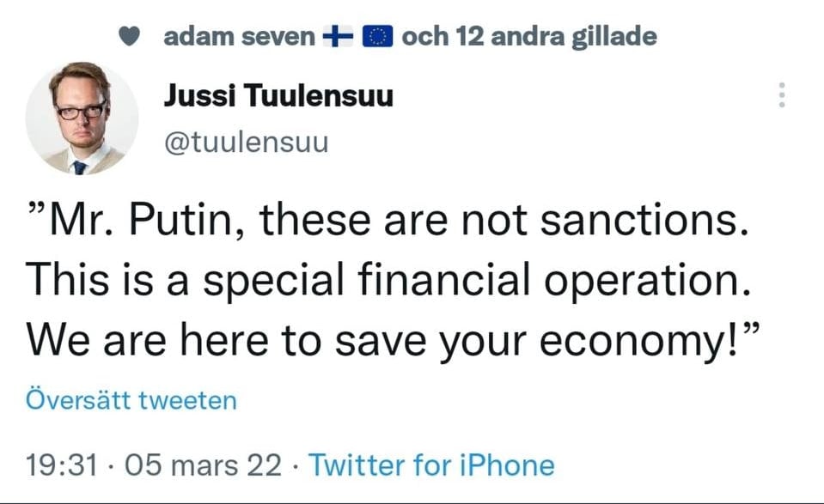Click the line "This is a special financial operation."
824x504 pixels.
(x=384, y=282)
